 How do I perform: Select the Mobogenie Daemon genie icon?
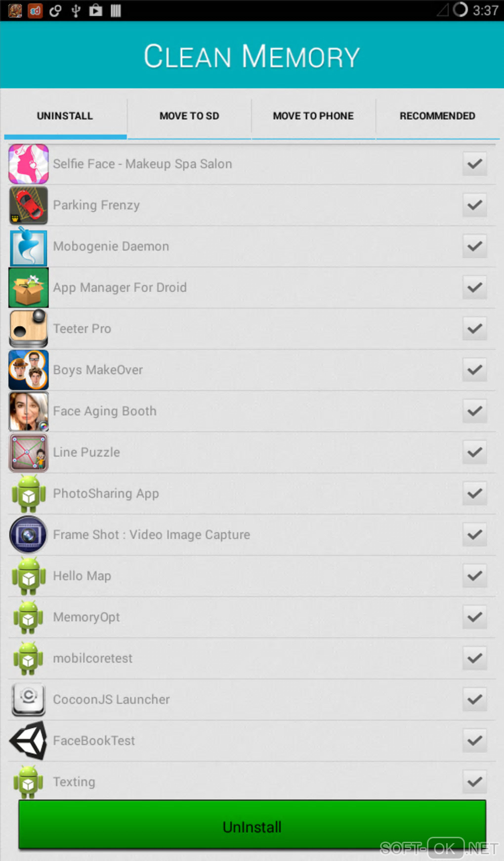click(29, 246)
